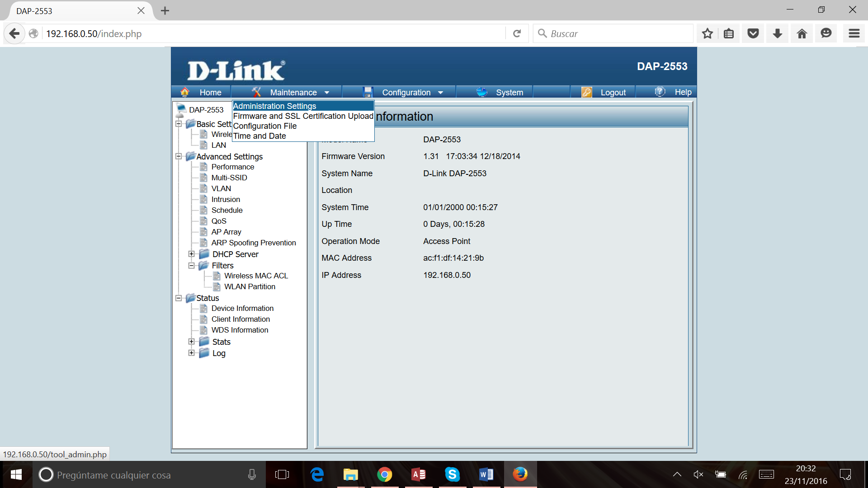Open Performance settings page
This screenshot has width=868, height=488.
pyautogui.click(x=233, y=167)
